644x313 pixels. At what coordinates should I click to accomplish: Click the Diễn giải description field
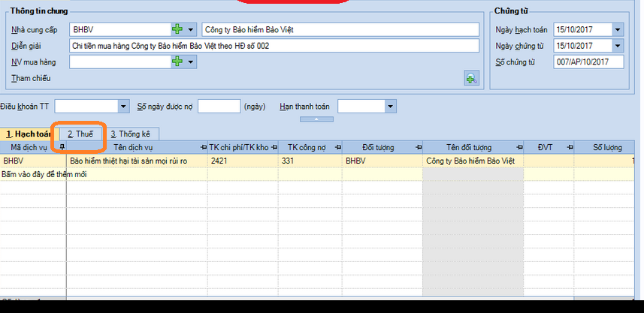(274, 46)
